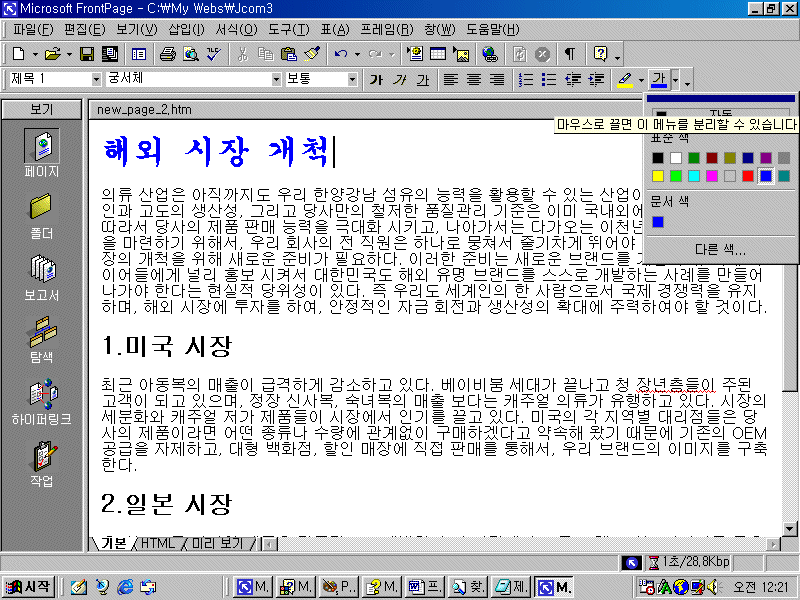Toggle the Folder List icon
Image resolution: width=800 pixels, height=600 pixels.
[139, 54]
